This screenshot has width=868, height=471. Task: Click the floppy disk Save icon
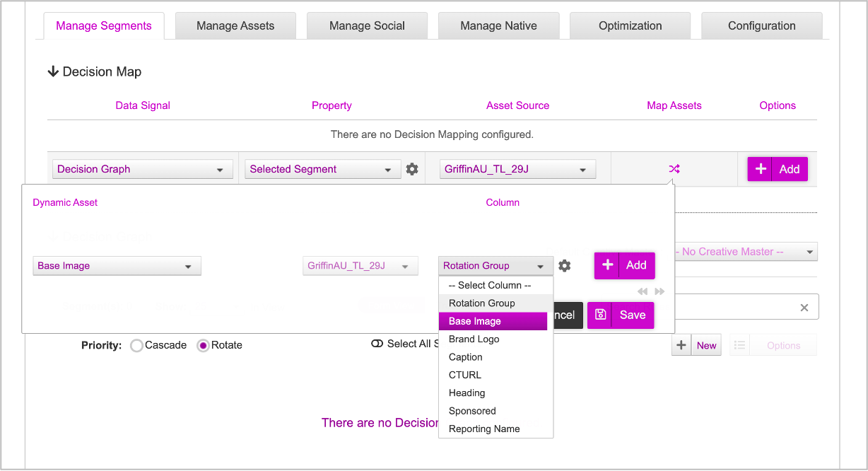[x=600, y=315]
